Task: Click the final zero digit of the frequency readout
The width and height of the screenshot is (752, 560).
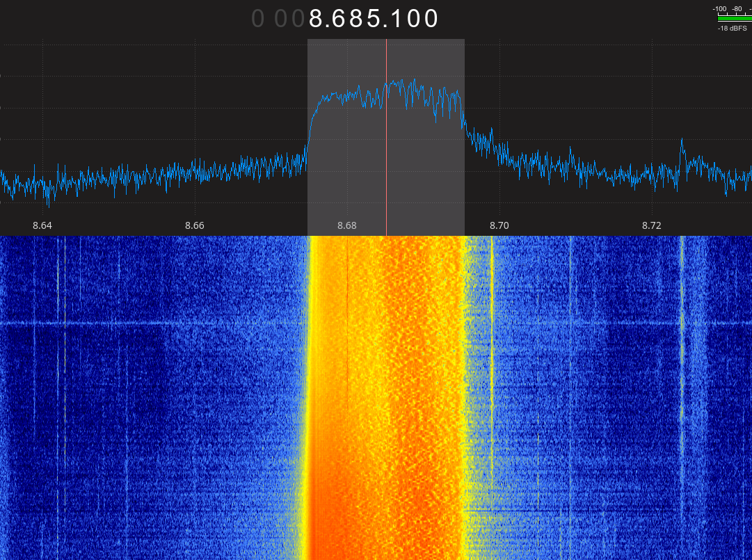Action: [x=431, y=19]
